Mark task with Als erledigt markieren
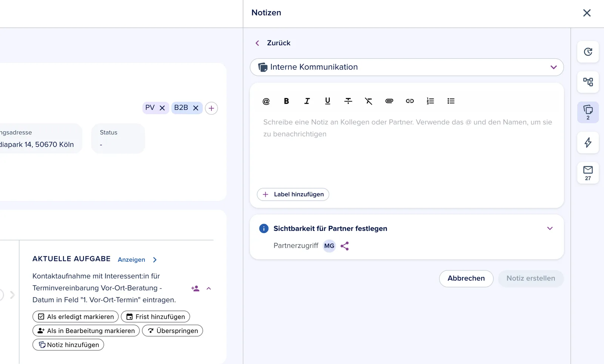Image resolution: width=604 pixels, height=364 pixels. pos(75,316)
